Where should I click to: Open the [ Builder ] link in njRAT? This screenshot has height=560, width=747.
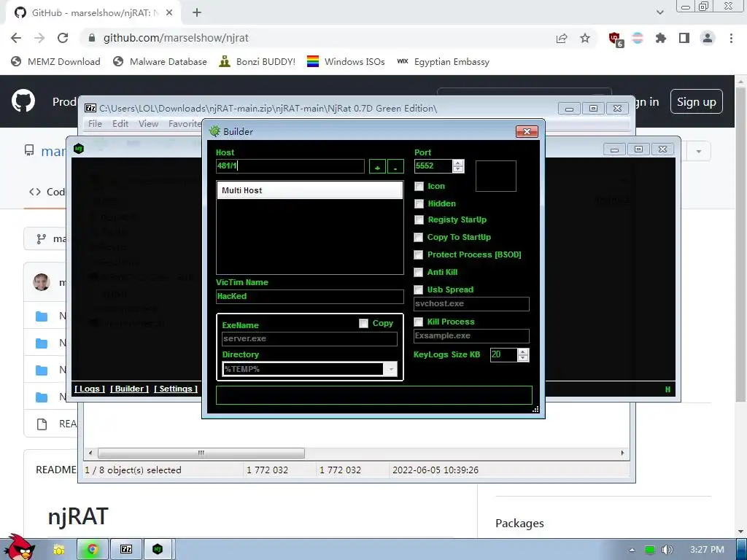tap(129, 389)
